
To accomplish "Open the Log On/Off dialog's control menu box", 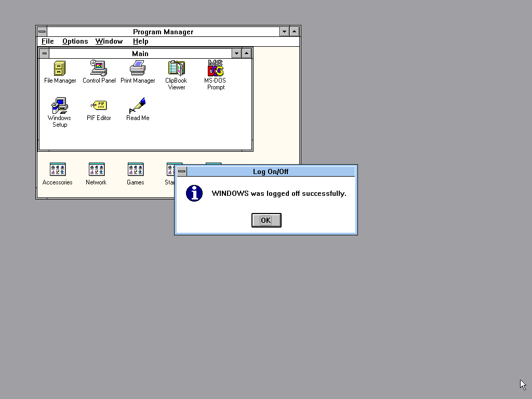I will (x=182, y=171).
